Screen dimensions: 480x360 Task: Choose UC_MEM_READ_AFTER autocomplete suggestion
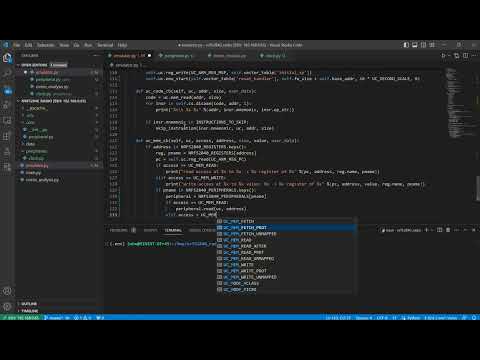point(287,246)
